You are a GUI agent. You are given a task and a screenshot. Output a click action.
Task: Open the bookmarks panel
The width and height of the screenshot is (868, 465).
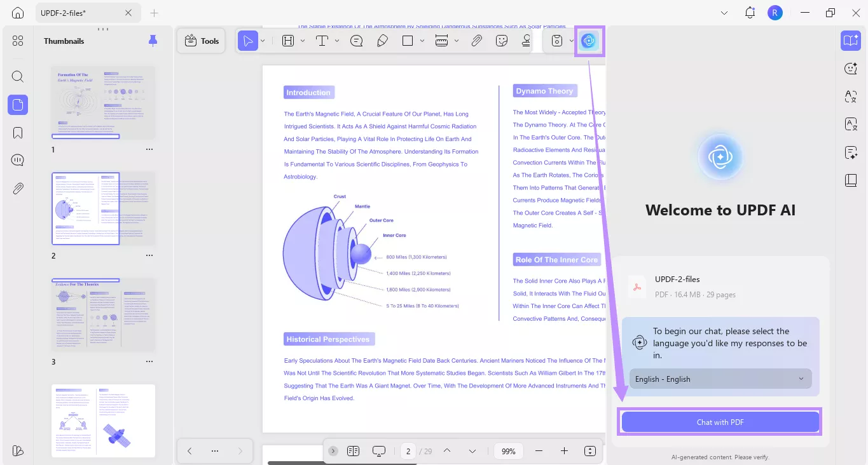(x=18, y=132)
